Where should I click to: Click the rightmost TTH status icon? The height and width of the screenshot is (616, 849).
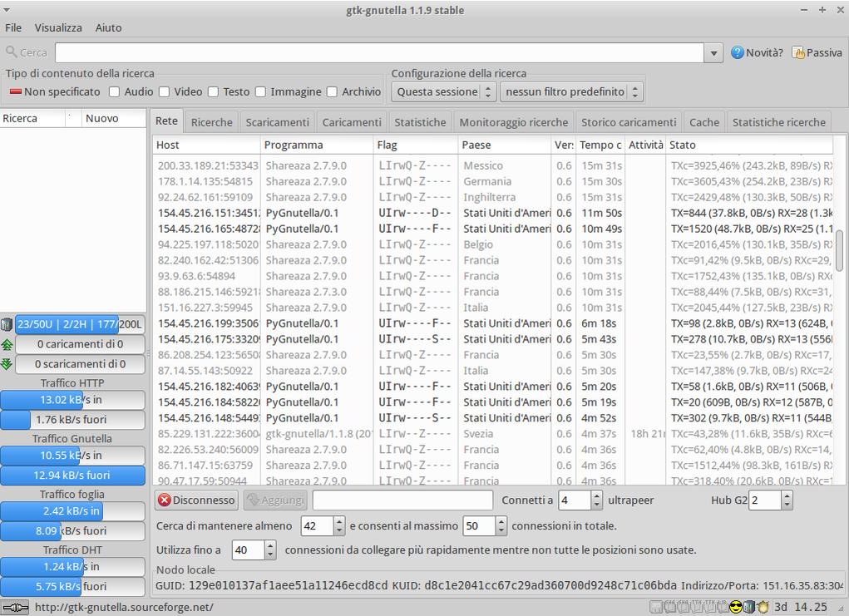click(708, 607)
